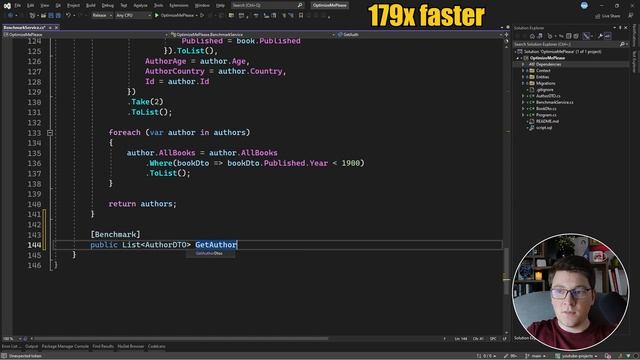Open the Release configuration dropdown
The height and width of the screenshot is (360, 640).
102,16
